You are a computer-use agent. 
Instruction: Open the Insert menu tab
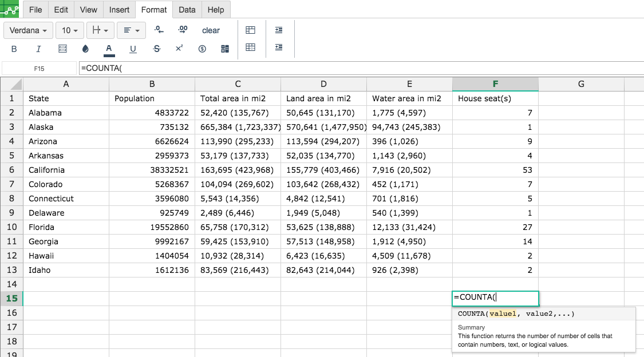coord(119,10)
